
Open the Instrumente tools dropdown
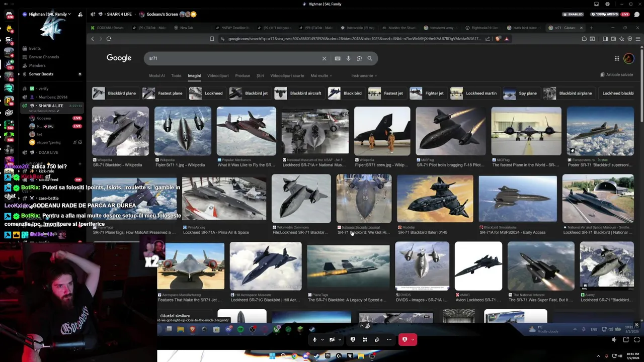(364, 75)
